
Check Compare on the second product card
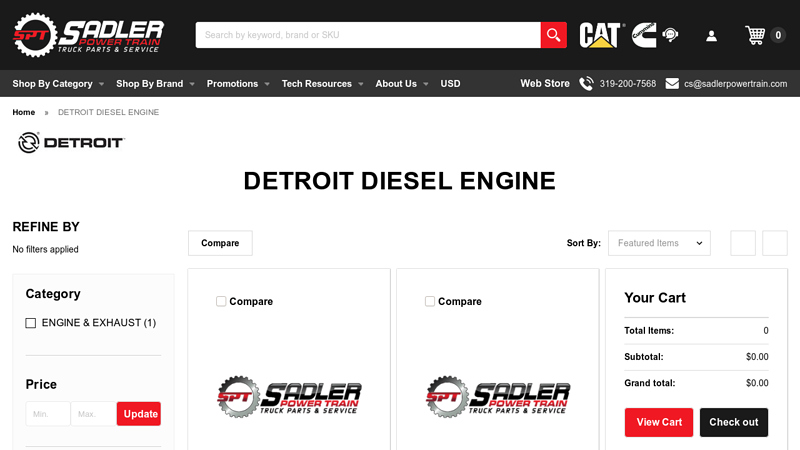(x=430, y=302)
